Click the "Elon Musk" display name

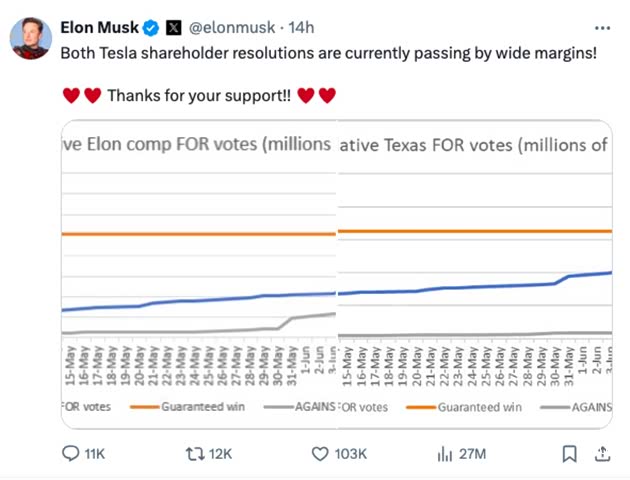100,27
